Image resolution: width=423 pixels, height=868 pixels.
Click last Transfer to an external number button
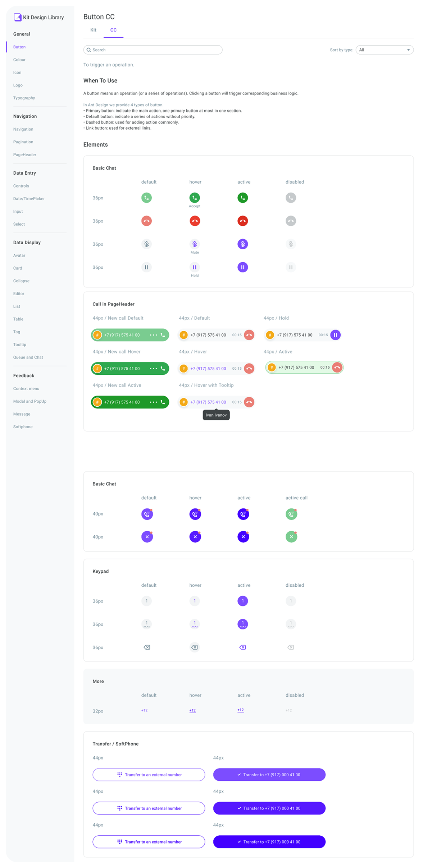pos(149,842)
